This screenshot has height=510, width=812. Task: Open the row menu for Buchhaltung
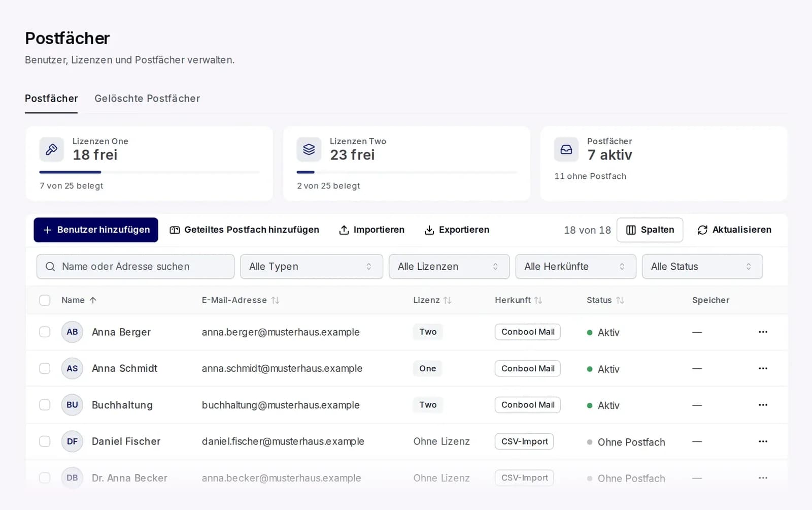pos(763,405)
